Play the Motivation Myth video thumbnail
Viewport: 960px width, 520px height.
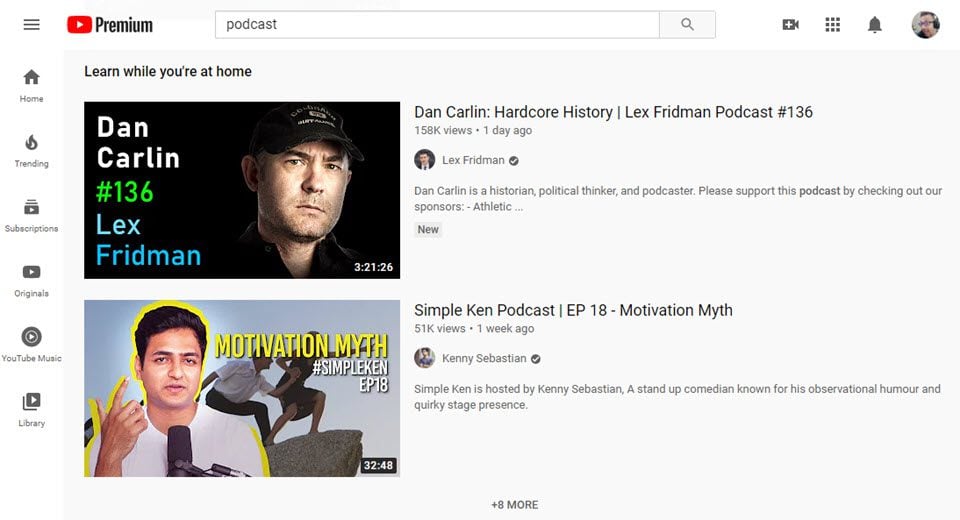(241, 388)
